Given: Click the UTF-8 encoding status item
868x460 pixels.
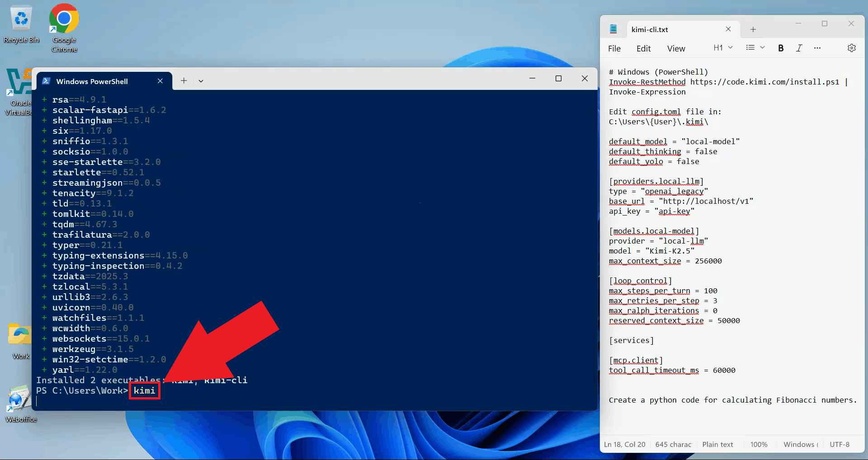Looking at the screenshot, I should point(839,444).
